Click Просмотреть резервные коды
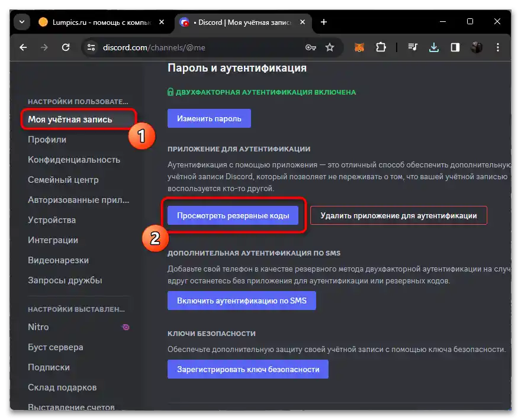521x420 pixels. (233, 215)
